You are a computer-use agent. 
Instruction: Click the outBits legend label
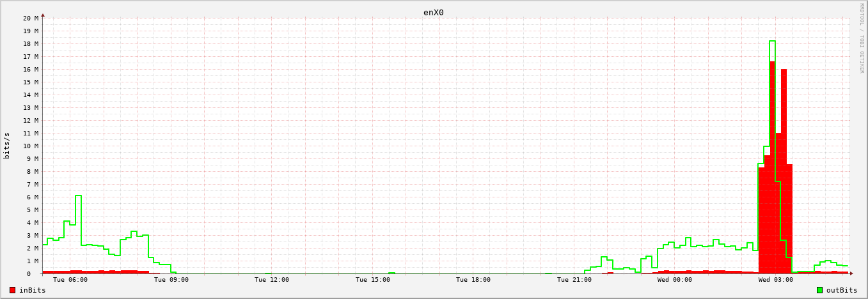[842, 290]
